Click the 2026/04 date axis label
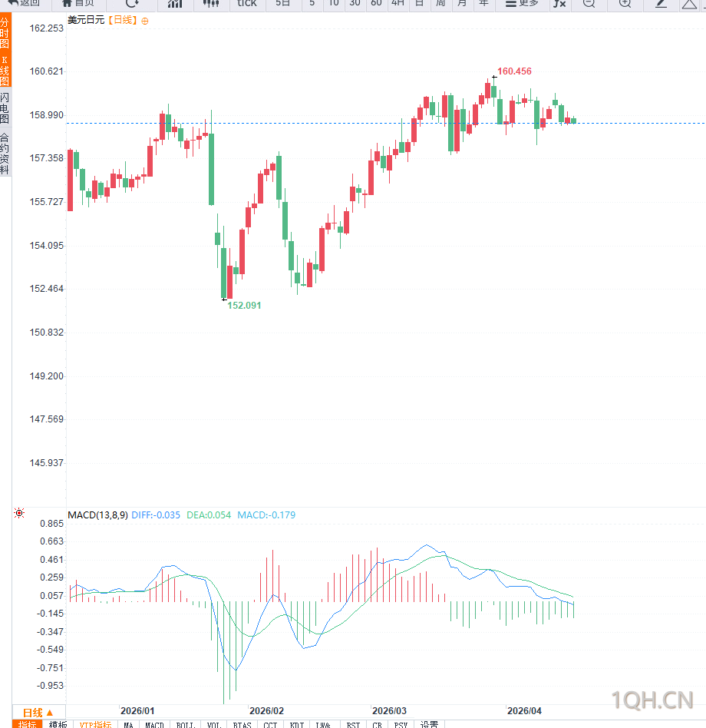Screen dimensions: 706x728 (x=524, y=711)
